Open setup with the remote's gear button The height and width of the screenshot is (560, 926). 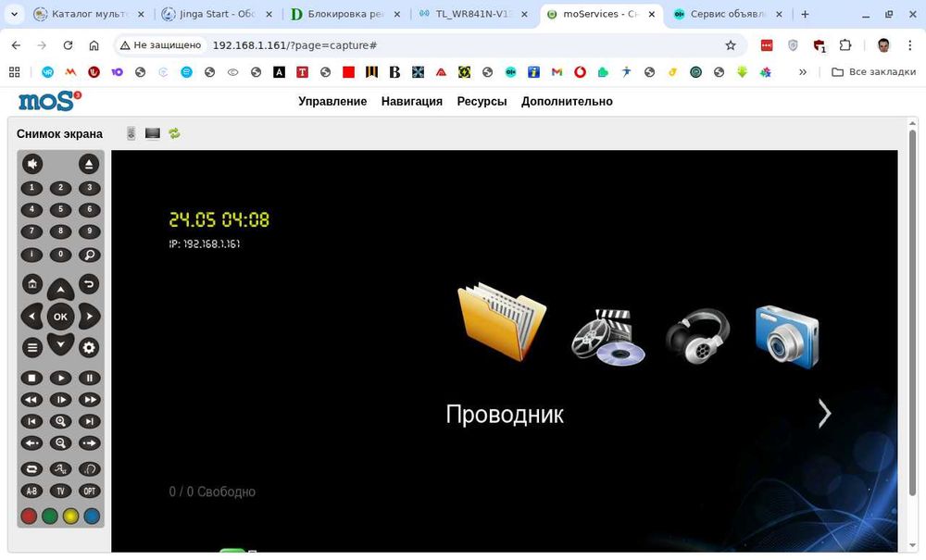89,347
